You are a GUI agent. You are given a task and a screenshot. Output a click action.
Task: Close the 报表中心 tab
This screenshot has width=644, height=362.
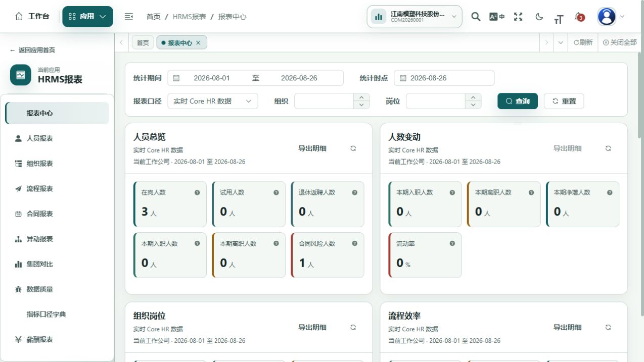pos(198,43)
